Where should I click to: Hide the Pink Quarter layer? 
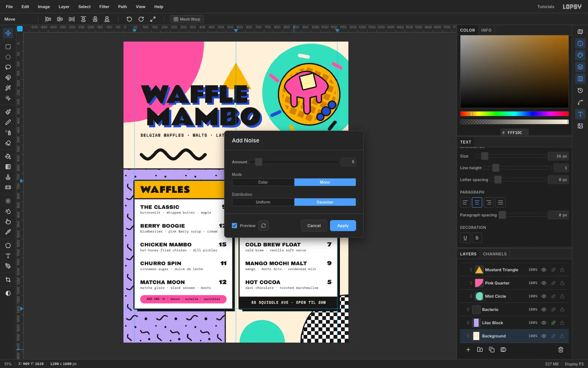pos(544,283)
